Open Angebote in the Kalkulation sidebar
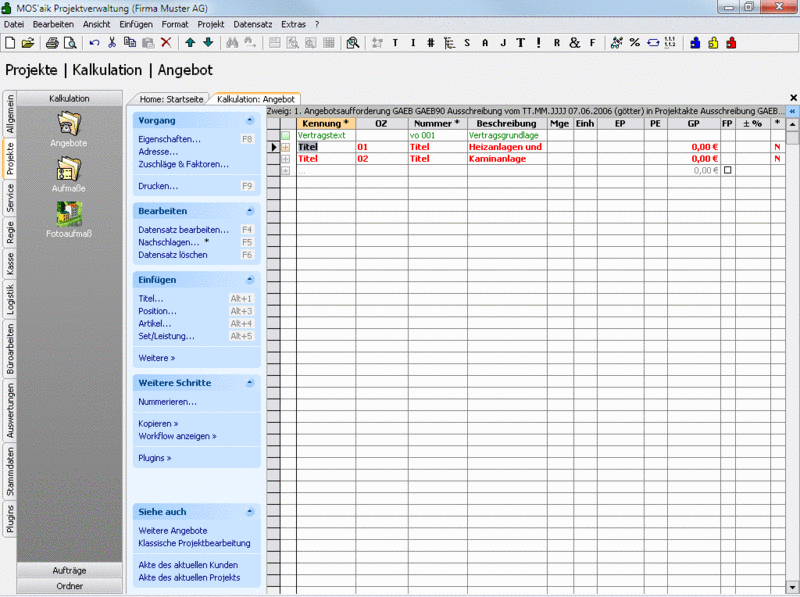800x597 pixels. tap(69, 129)
